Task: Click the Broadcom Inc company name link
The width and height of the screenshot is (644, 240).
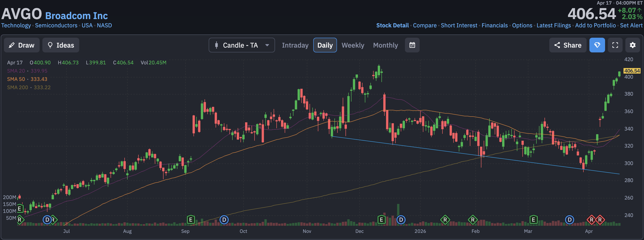Action: click(76, 16)
